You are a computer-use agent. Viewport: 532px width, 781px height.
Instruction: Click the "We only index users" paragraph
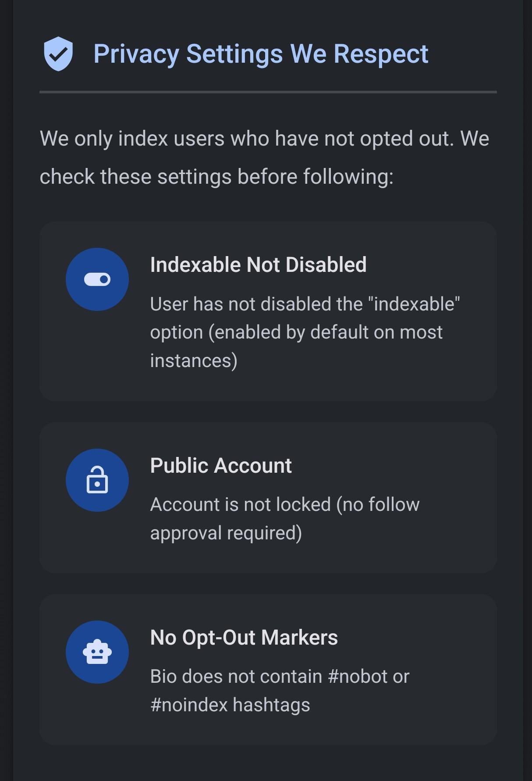[264, 157]
